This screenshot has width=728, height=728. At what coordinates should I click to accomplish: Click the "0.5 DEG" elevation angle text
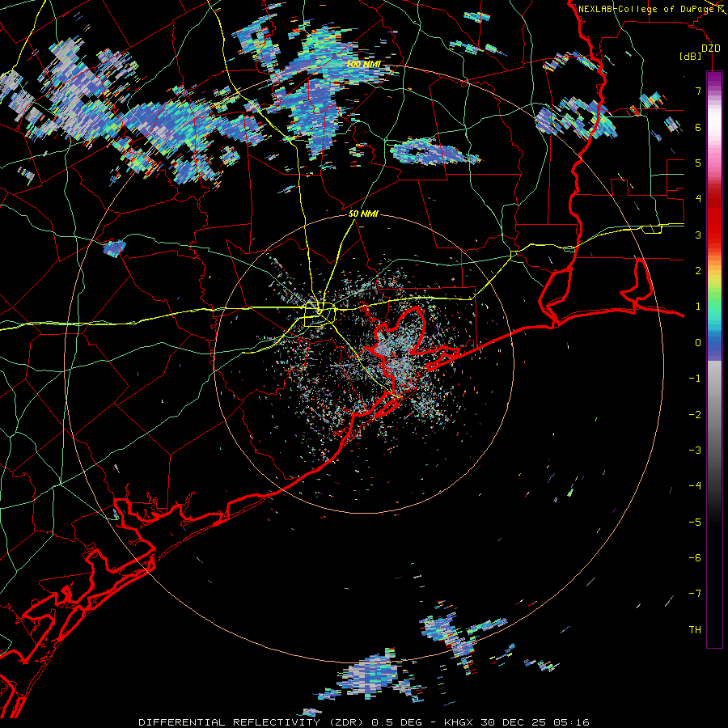pyautogui.click(x=397, y=722)
